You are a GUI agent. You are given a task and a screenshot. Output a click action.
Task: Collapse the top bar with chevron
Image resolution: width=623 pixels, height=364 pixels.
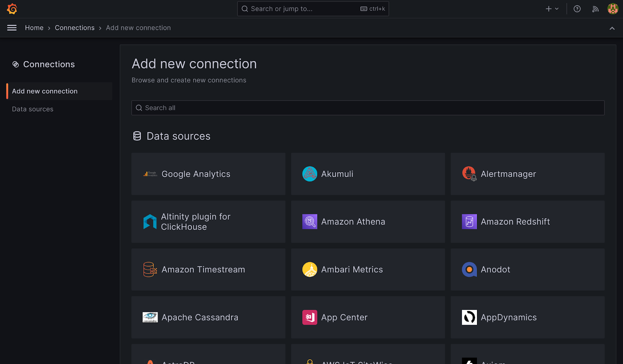click(x=612, y=28)
